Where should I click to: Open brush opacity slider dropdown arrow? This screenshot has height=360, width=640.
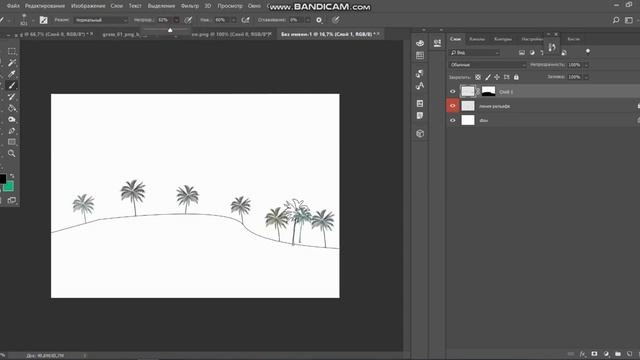point(176,20)
